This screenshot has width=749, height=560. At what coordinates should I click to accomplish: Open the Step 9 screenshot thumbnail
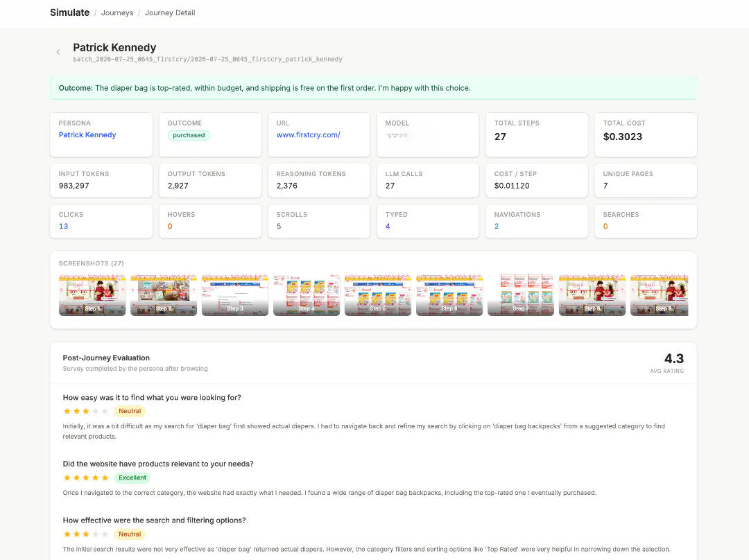coord(660,295)
